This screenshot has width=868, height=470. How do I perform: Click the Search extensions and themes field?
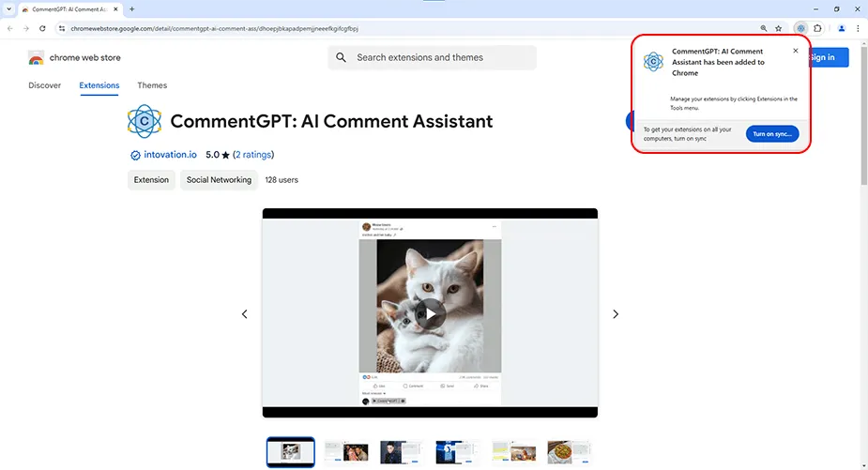click(x=432, y=57)
